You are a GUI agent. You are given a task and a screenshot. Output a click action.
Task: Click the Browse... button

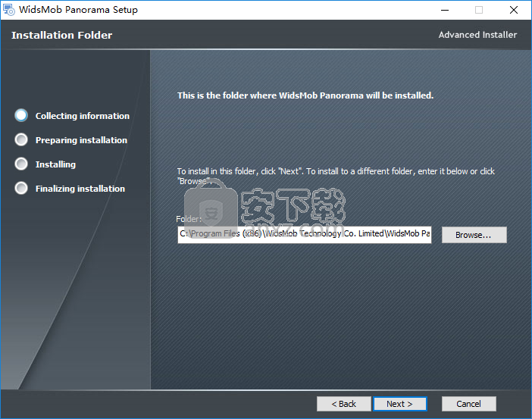pyautogui.click(x=474, y=235)
